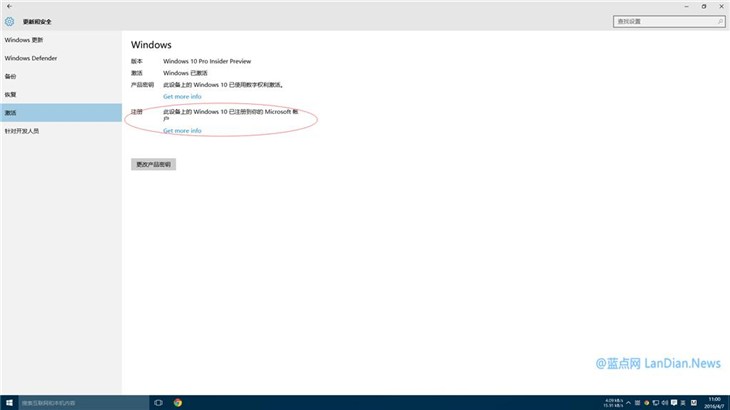Switch to the 恢复 page
This screenshot has height=410, width=730.
click(11, 94)
